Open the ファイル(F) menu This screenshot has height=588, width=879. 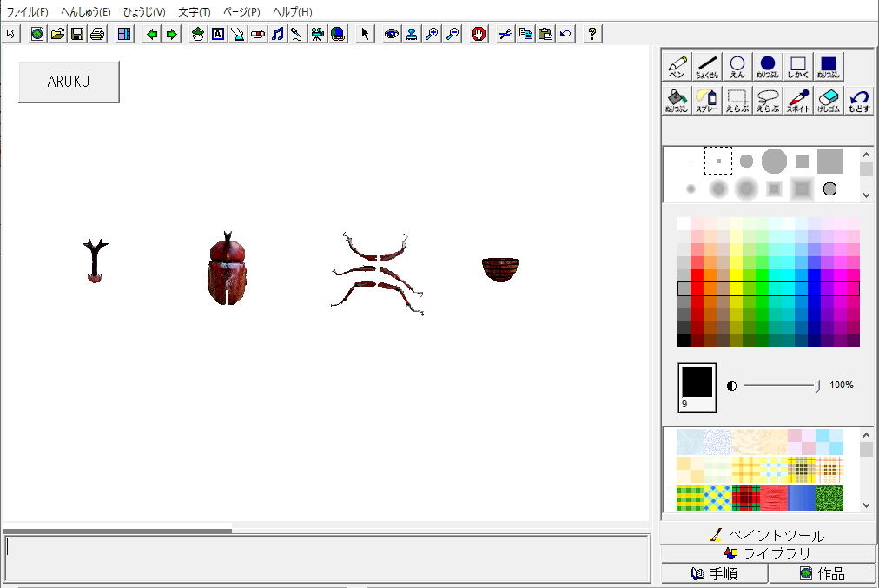[28, 12]
